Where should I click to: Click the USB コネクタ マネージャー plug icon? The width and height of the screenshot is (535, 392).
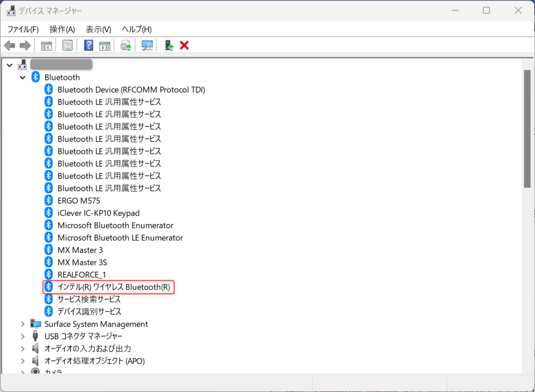[35, 336]
